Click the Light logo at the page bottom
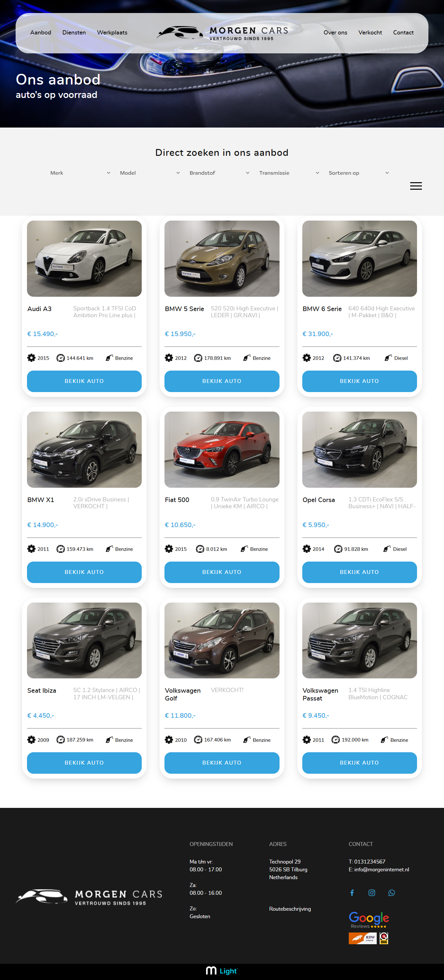Screen dimensions: 444x980 [x=222, y=971]
